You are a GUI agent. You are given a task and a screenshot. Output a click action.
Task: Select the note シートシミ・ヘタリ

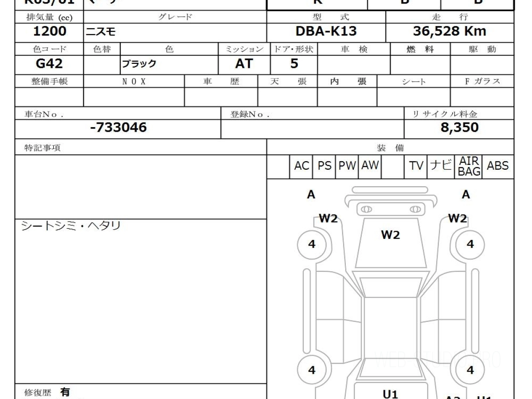point(71,226)
